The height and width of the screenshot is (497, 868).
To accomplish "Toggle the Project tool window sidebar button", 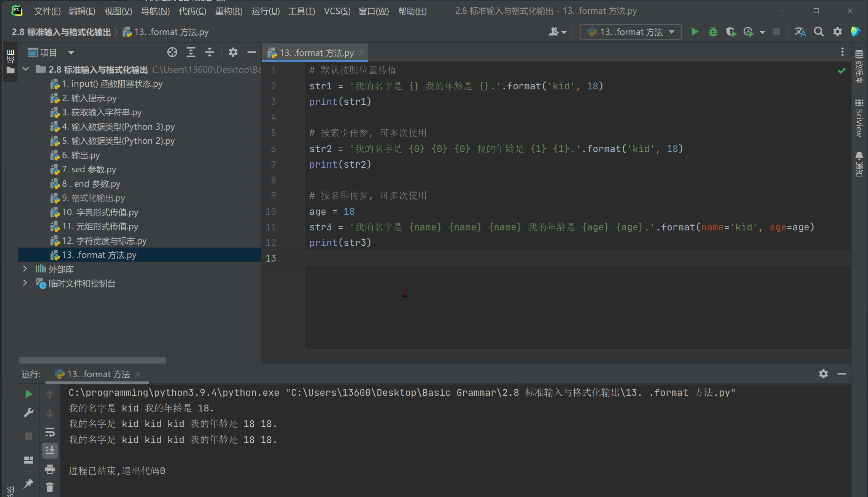I will [11, 62].
